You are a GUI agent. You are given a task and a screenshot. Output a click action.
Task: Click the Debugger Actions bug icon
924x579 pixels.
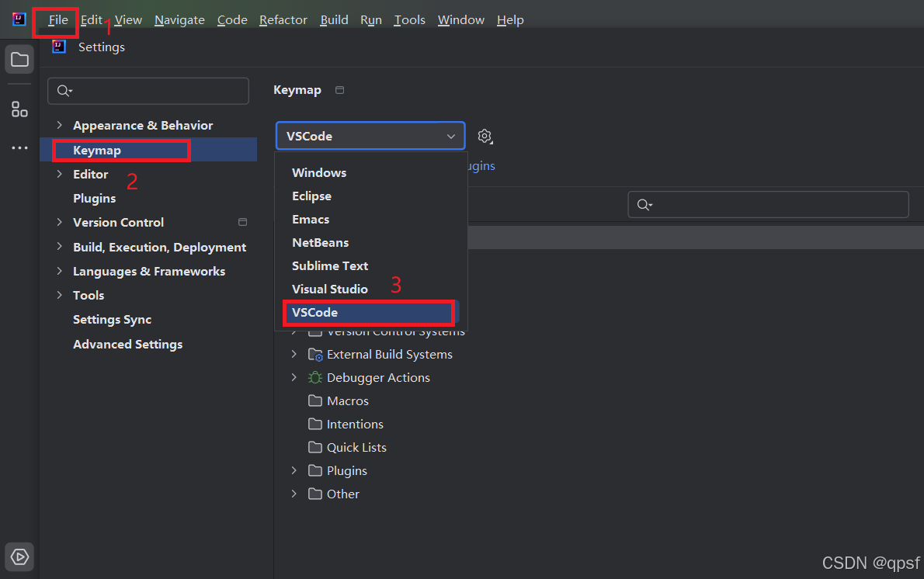(x=315, y=377)
